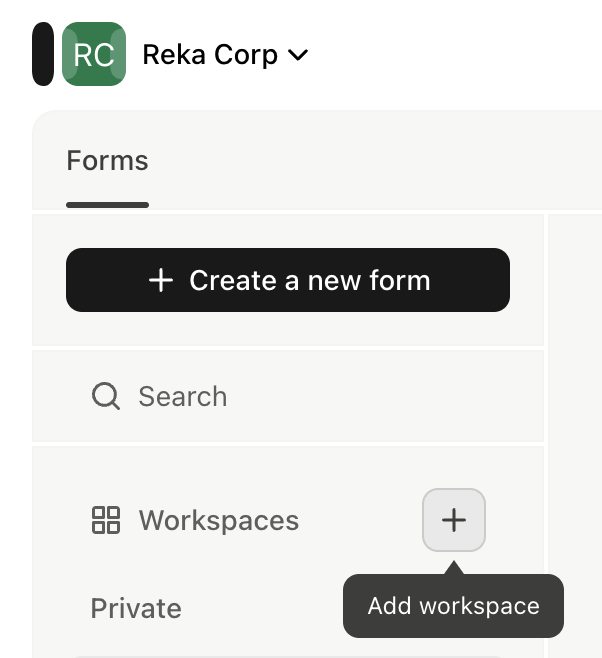Open the Private workspace group
The width and height of the screenshot is (602, 658).
tap(136, 608)
